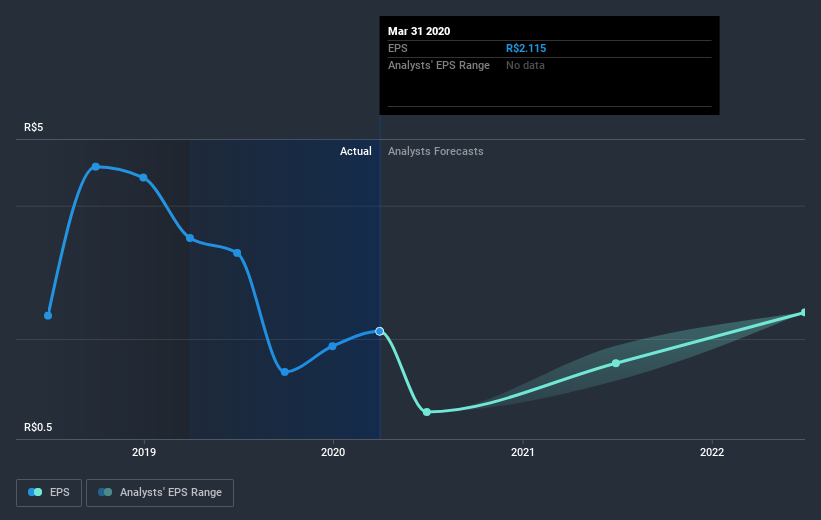This screenshot has width=821, height=520.
Task: Click the No data text in tooltip
Action: click(525, 65)
